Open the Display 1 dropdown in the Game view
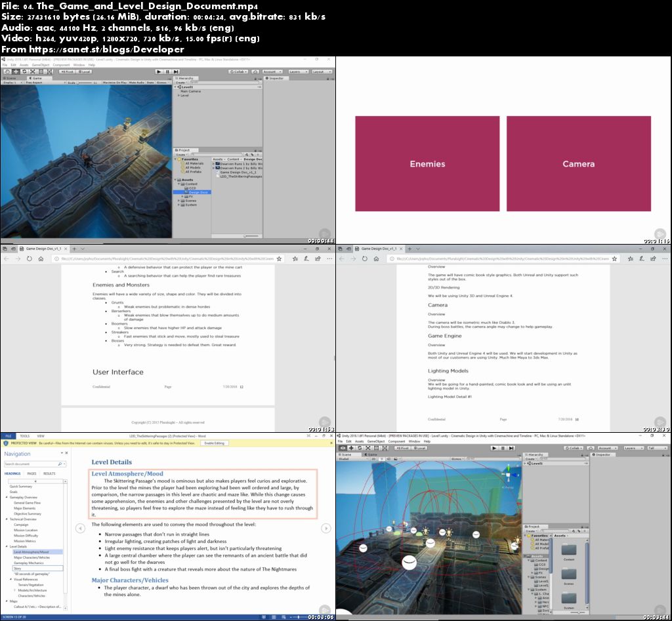 click(12, 82)
